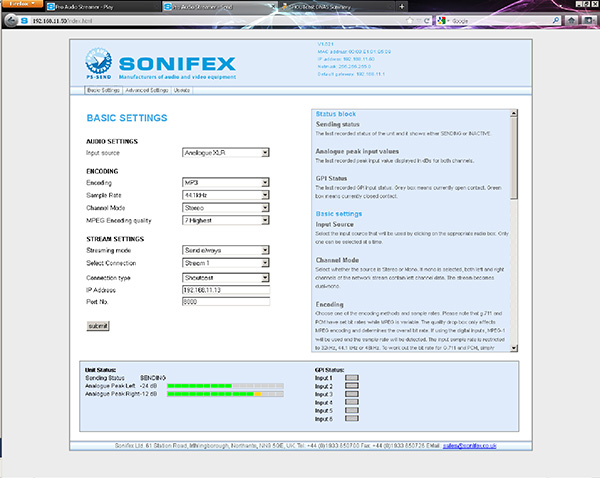Open the Advanced Settings page tab
Image resolution: width=600 pixels, height=478 pixels.
pos(147,90)
